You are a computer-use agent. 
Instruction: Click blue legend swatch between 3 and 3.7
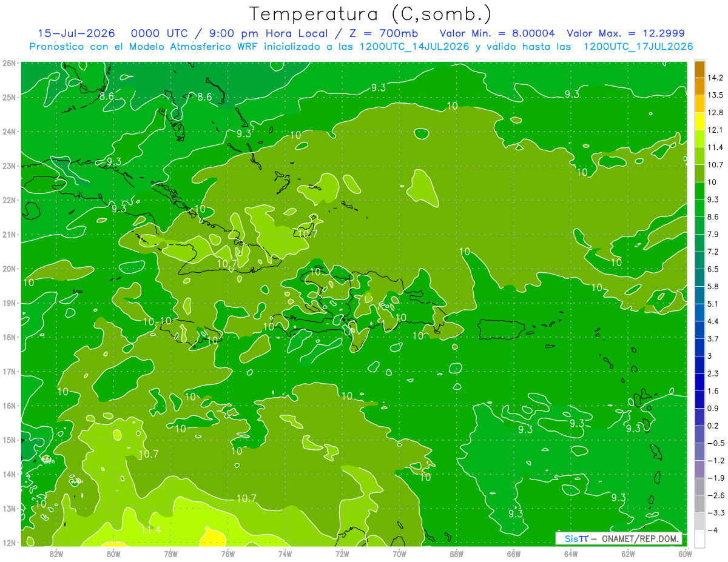(x=699, y=347)
